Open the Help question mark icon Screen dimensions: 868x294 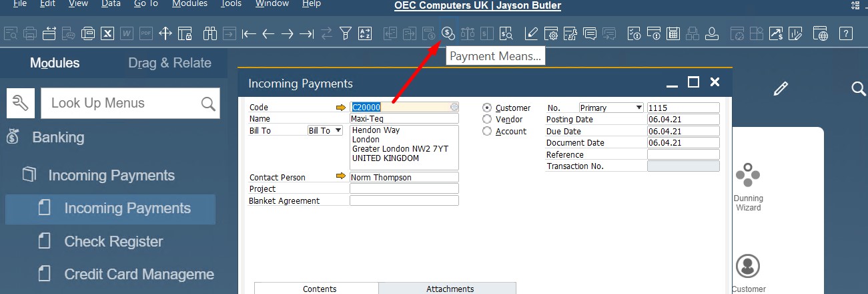tap(845, 33)
